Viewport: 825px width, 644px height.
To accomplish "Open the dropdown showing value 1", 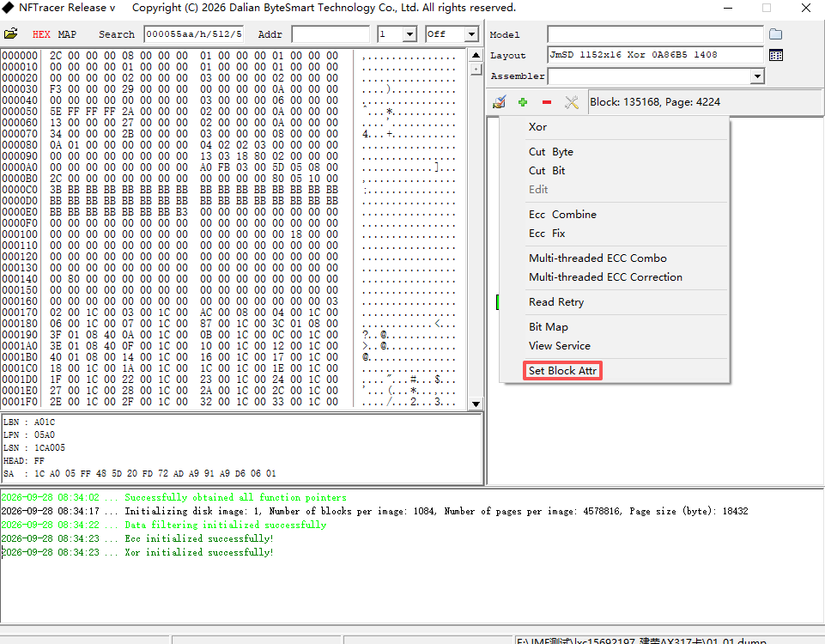I will click(x=409, y=34).
